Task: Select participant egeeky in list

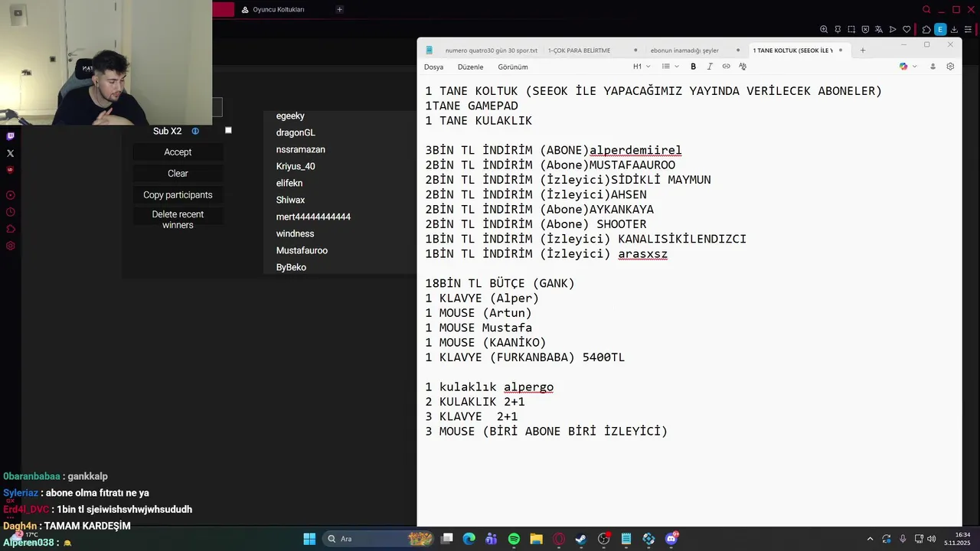Action: (x=290, y=116)
